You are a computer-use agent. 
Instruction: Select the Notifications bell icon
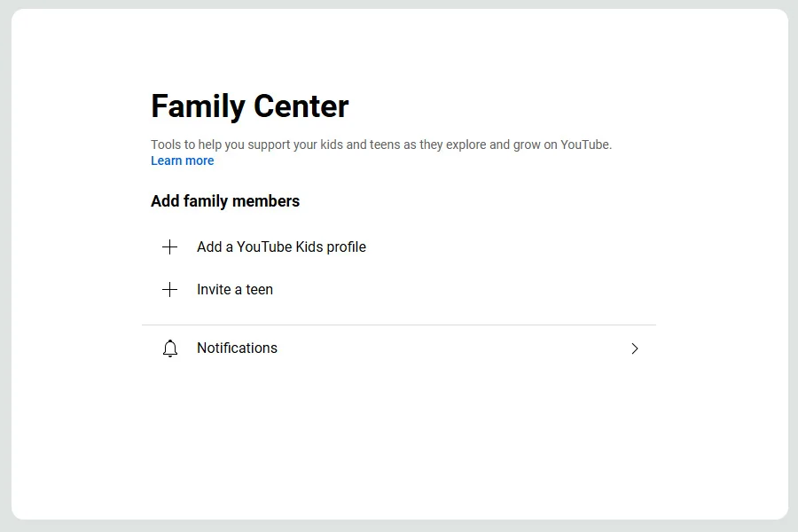coord(170,348)
